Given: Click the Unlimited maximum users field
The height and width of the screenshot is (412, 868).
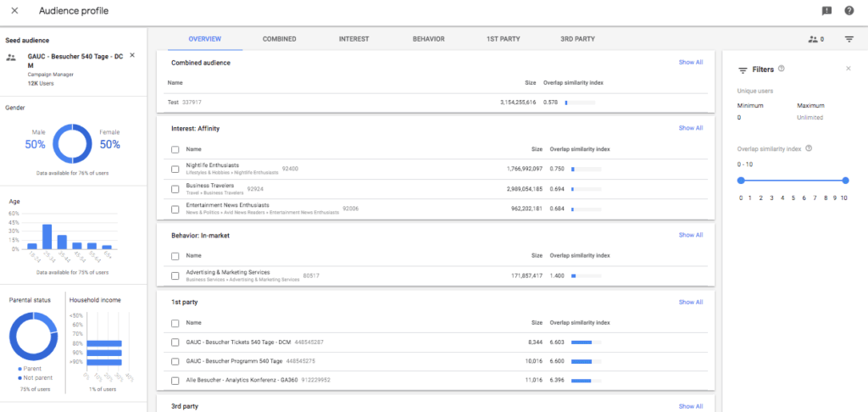Looking at the screenshot, I should [810, 118].
